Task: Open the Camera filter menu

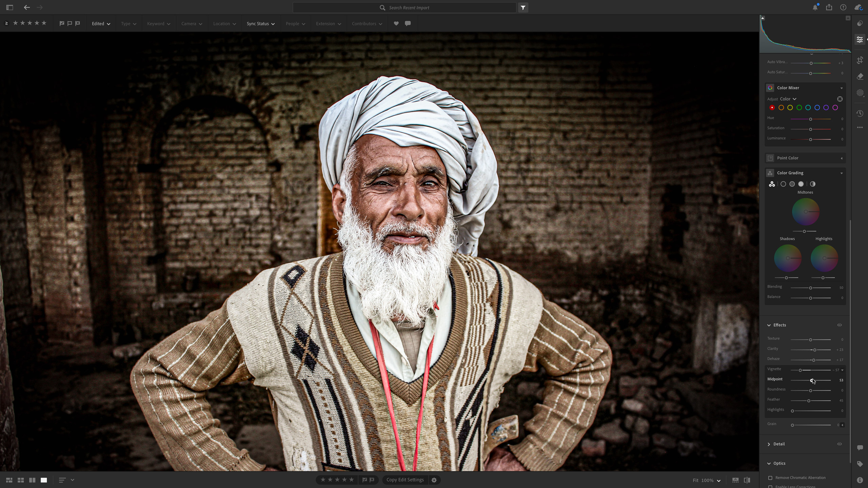Action: (x=192, y=23)
